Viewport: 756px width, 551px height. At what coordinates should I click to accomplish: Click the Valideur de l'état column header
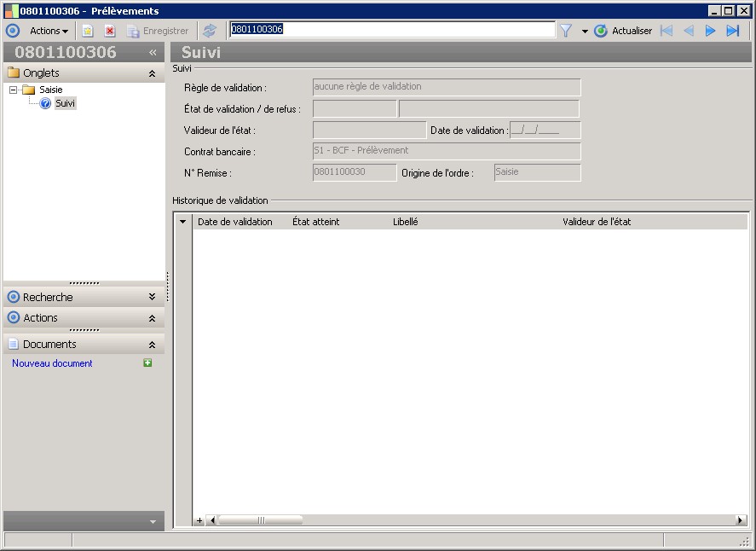coord(597,222)
